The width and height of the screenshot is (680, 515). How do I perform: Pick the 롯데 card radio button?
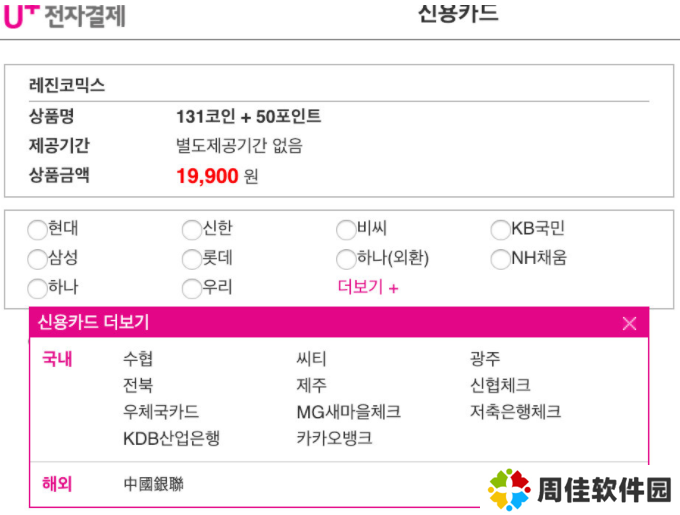point(192,259)
